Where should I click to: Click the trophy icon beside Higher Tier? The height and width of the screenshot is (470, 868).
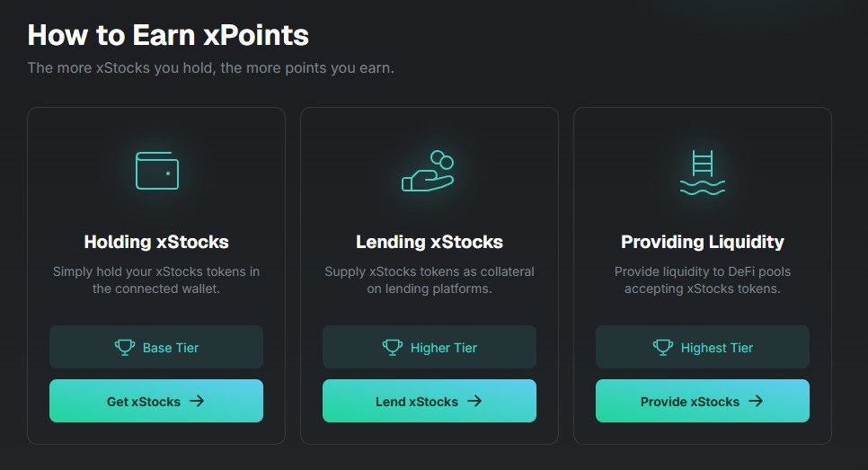point(393,347)
